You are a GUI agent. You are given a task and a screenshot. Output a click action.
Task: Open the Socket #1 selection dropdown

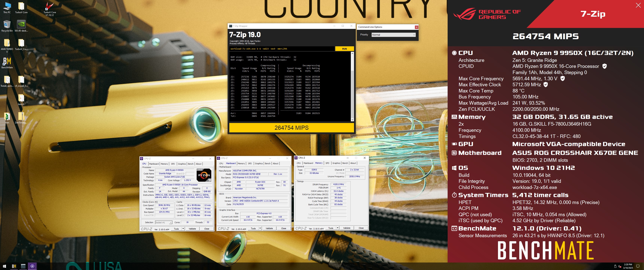pyautogui.click(x=163, y=222)
